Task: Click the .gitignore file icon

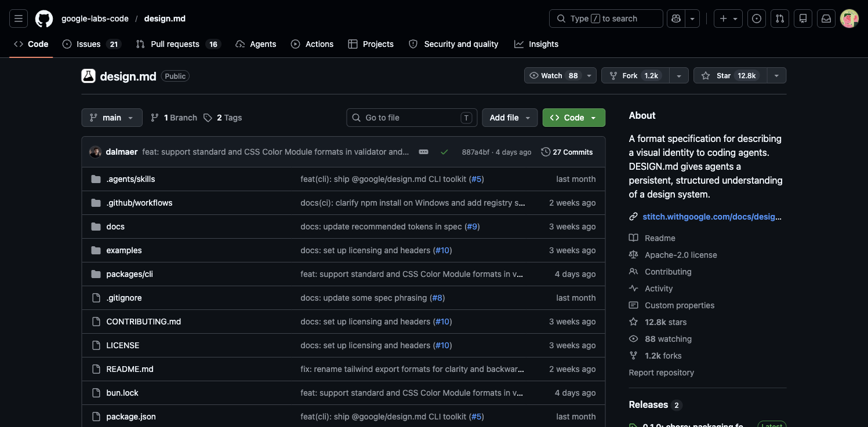Action: [96, 298]
